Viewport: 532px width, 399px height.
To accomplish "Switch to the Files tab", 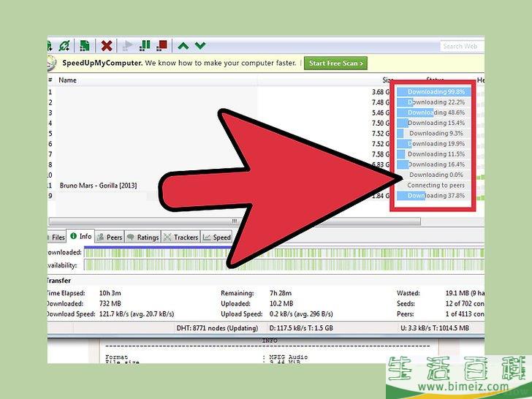I will (x=57, y=237).
